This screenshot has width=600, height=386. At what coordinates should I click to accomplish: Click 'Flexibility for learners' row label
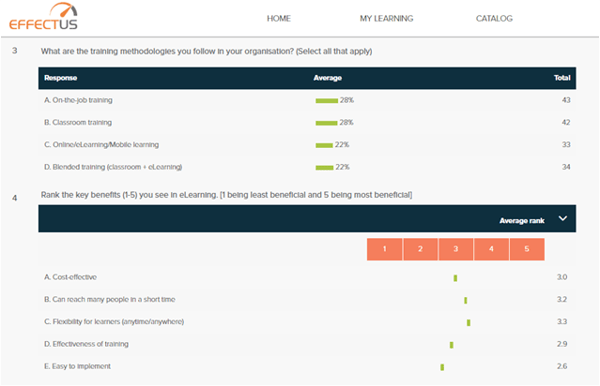pos(114,322)
